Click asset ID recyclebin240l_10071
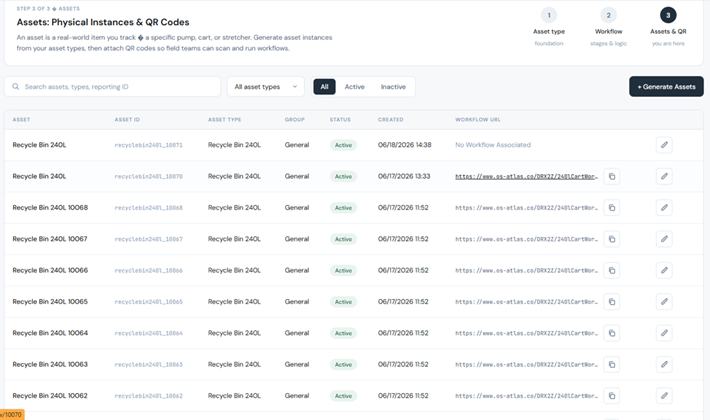Image resolution: width=710 pixels, height=420 pixels. [149, 145]
